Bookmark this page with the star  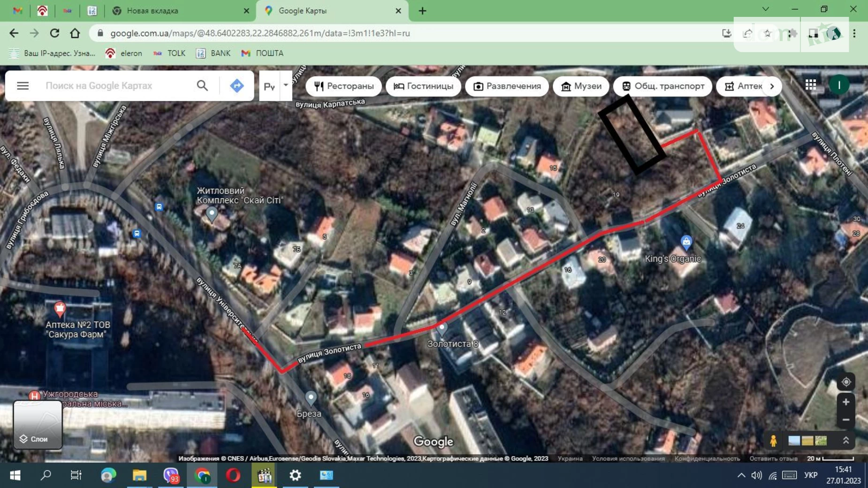click(x=767, y=33)
